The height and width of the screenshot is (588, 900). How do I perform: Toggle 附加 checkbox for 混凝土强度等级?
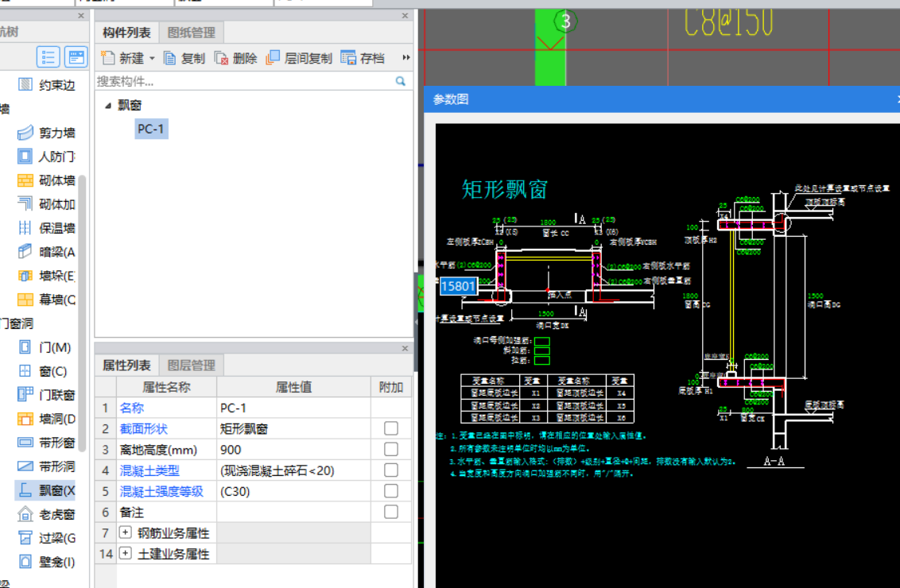point(391,491)
